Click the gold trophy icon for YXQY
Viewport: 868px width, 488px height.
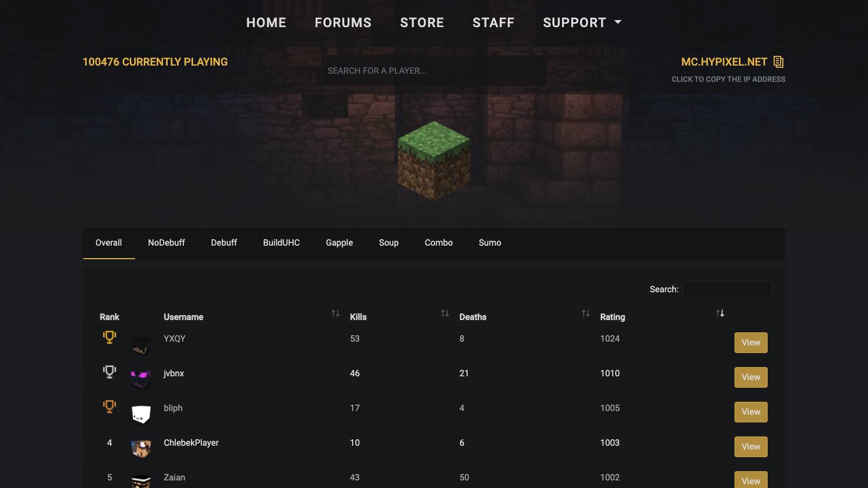pyautogui.click(x=110, y=337)
